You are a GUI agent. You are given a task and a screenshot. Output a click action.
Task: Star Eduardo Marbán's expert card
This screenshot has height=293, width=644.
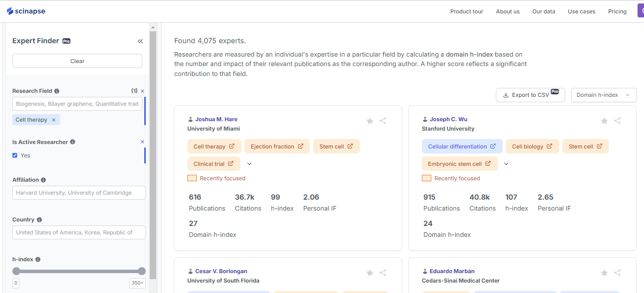pyautogui.click(x=604, y=273)
